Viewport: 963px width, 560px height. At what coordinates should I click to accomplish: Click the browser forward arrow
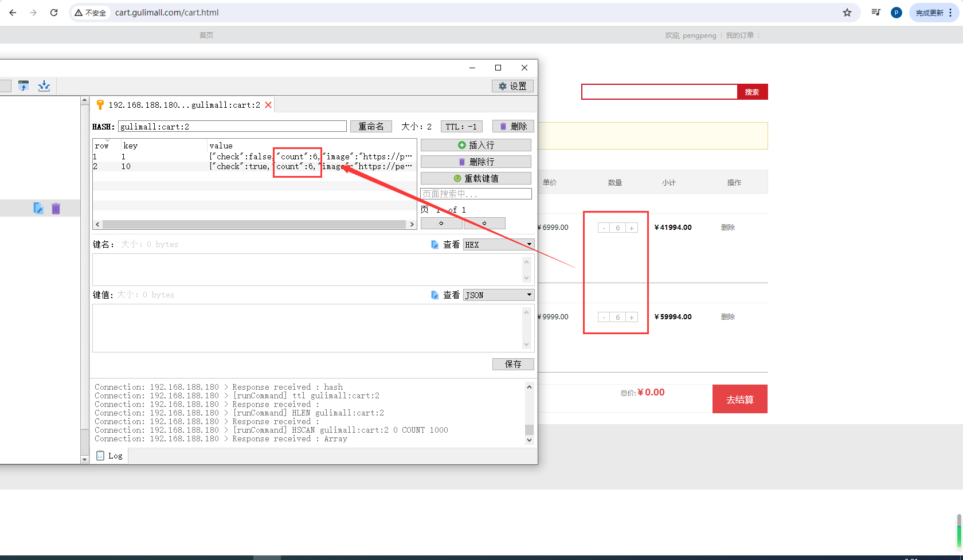coord(33,13)
